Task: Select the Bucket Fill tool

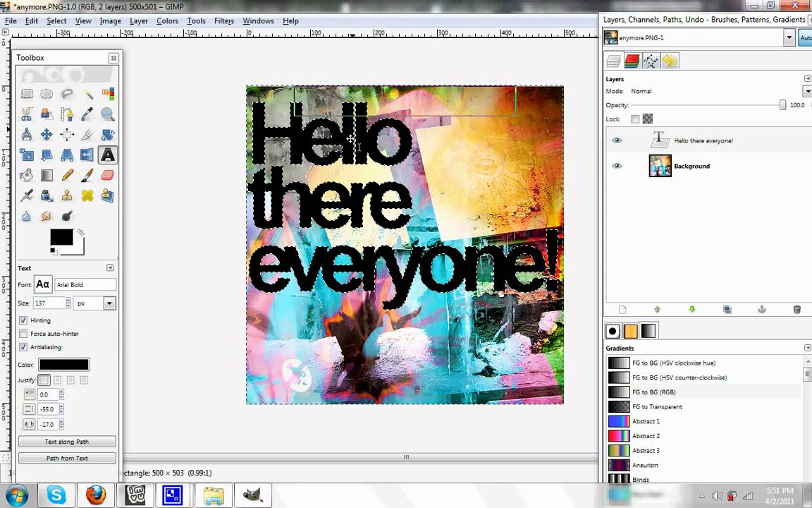Action: pos(26,175)
